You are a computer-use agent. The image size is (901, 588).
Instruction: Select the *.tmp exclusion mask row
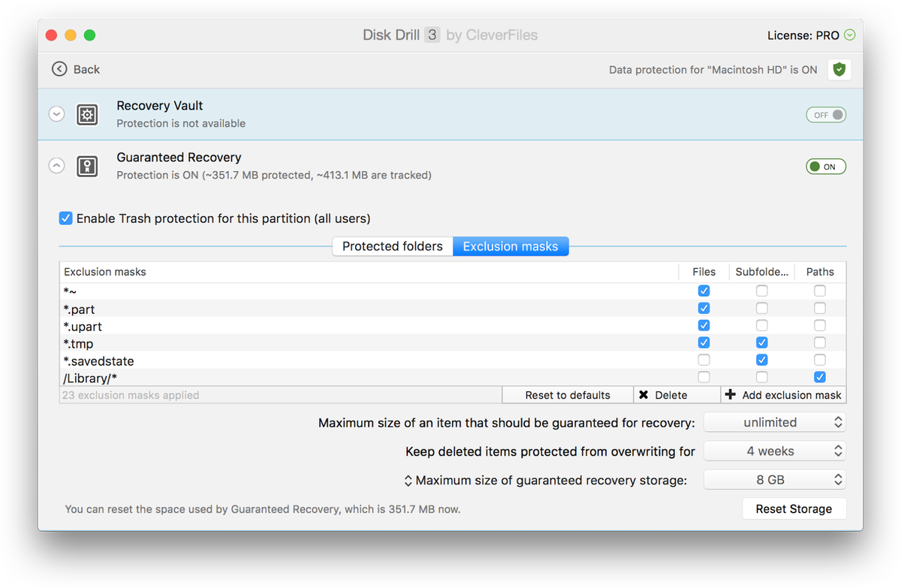pos(453,343)
